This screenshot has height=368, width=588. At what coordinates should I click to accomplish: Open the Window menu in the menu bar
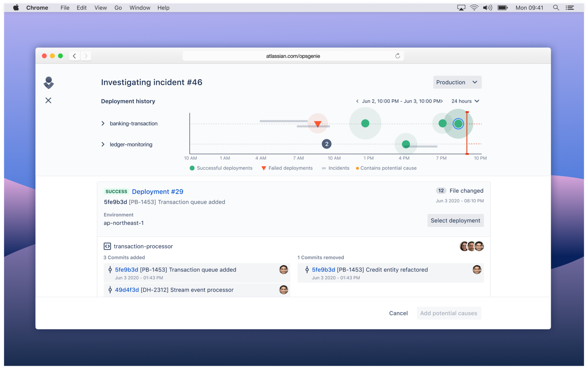point(140,8)
